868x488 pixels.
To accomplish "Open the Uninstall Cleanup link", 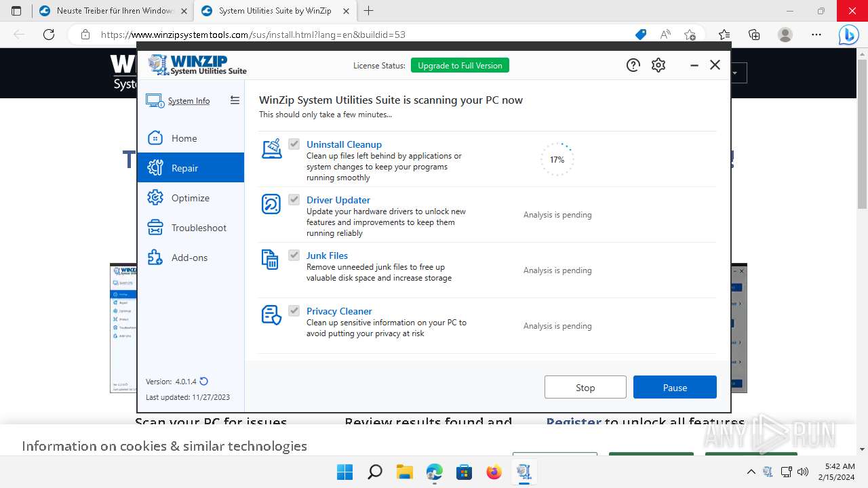I will pyautogui.click(x=344, y=144).
